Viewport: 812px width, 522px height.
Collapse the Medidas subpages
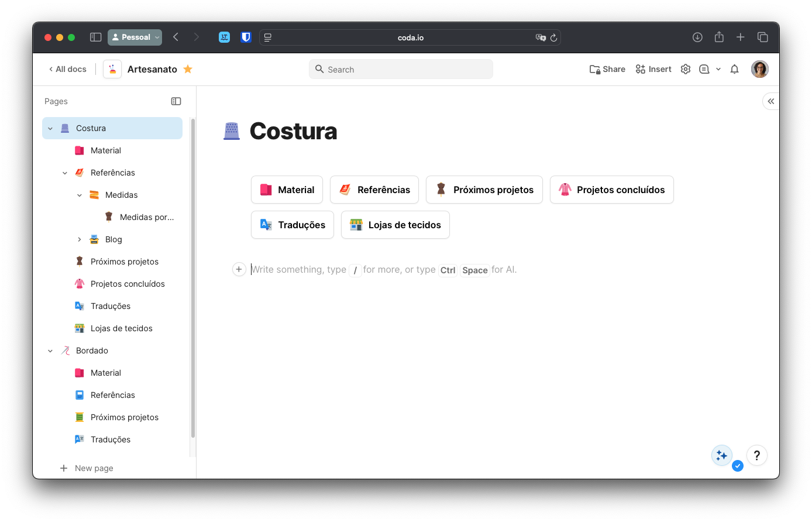coord(80,194)
